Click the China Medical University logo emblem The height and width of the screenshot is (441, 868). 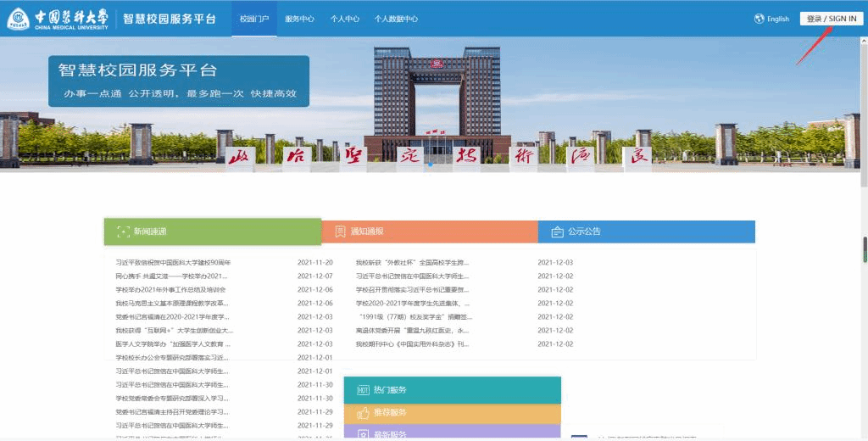pos(19,19)
